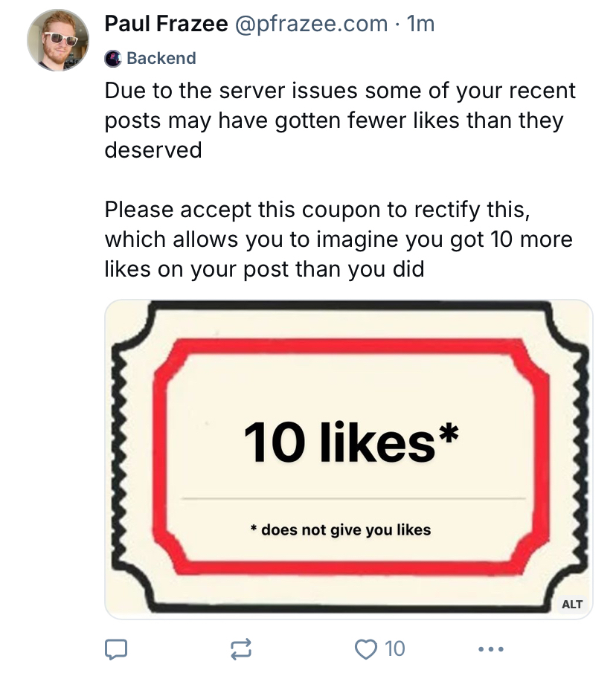616x673 pixels.
Task: Click the reply speech bubble icon
Action: (x=115, y=649)
